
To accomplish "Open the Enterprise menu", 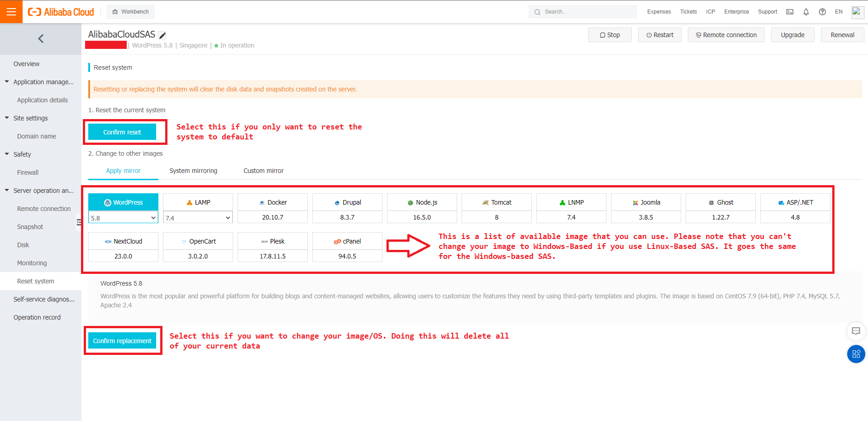I will tap(736, 12).
